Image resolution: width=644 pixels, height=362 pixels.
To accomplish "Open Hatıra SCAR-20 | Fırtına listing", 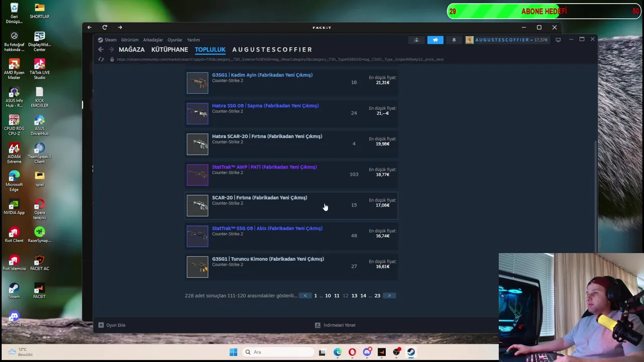I will [x=292, y=144].
